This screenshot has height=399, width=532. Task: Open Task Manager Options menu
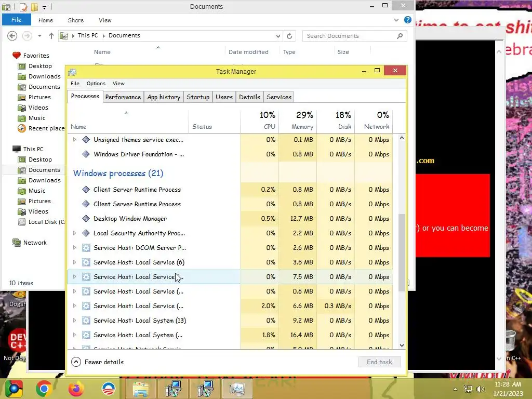pos(96,84)
